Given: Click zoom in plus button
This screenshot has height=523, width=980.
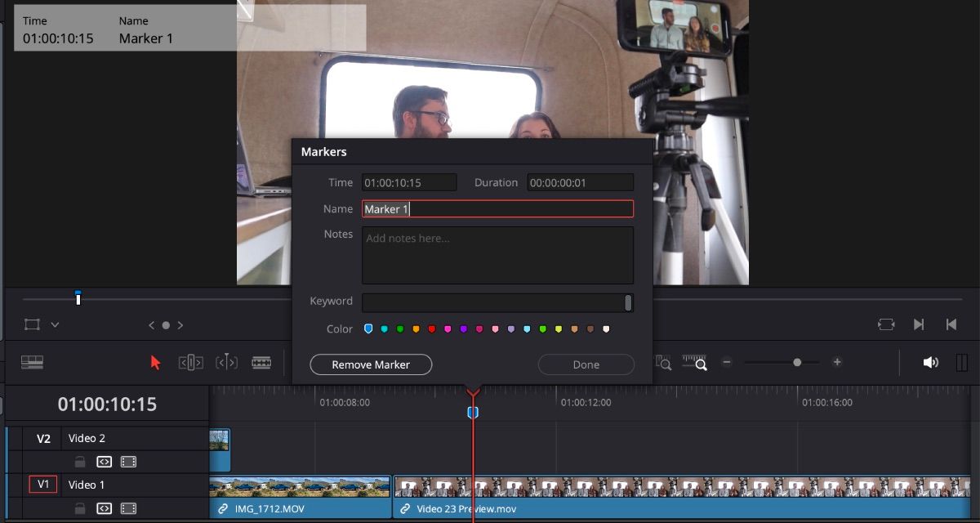Looking at the screenshot, I should coord(837,362).
